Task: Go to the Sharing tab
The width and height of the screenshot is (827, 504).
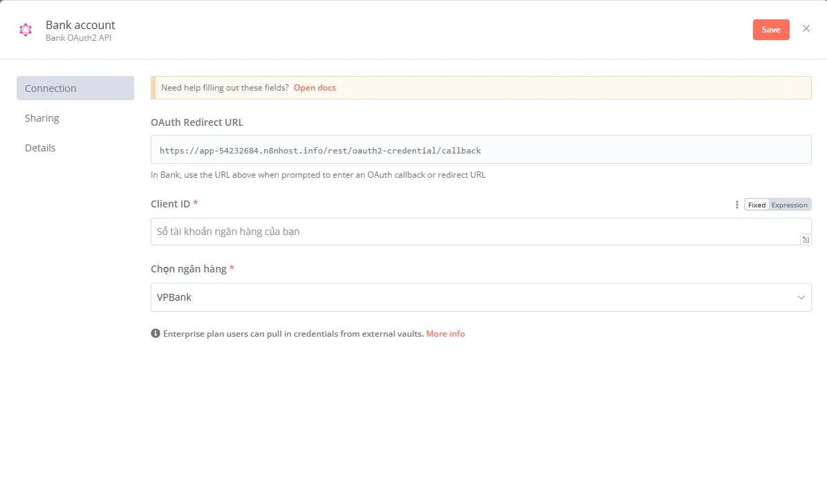Action: click(x=42, y=118)
